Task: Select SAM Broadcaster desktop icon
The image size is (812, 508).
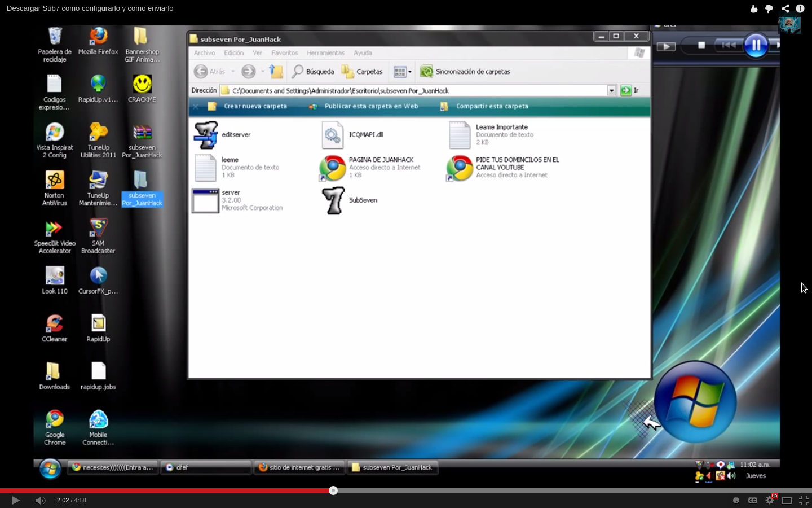Action: click(x=98, y=237)
